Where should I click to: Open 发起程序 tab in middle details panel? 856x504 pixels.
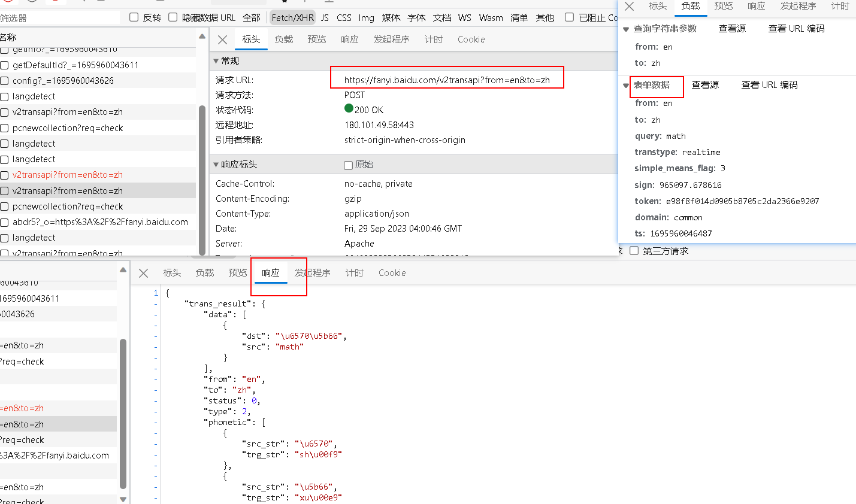pos(392,40)
